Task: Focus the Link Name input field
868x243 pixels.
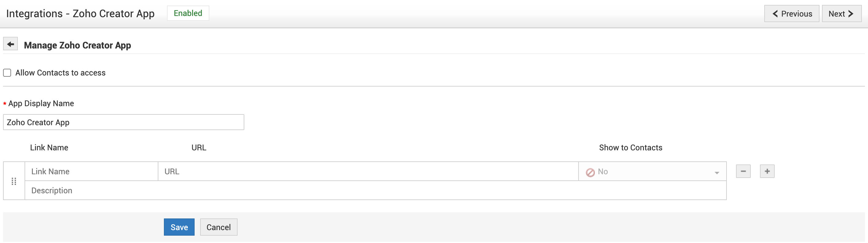Action: pos(91,172)
